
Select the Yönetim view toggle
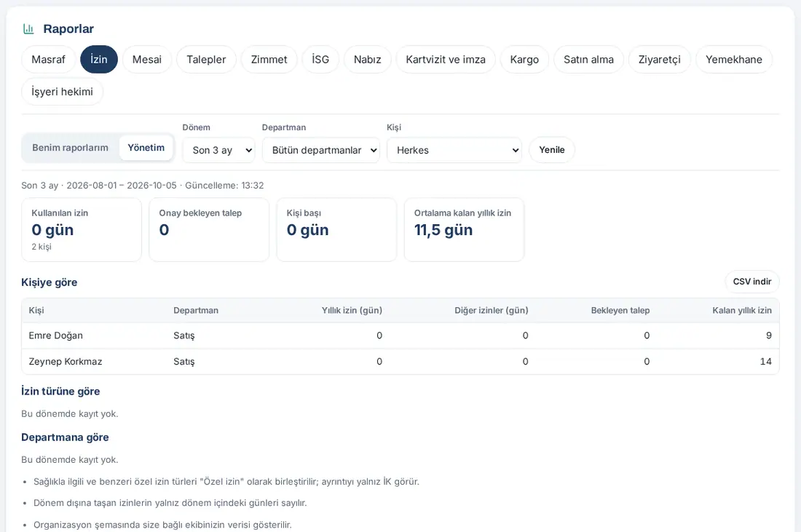pos(146,148)
